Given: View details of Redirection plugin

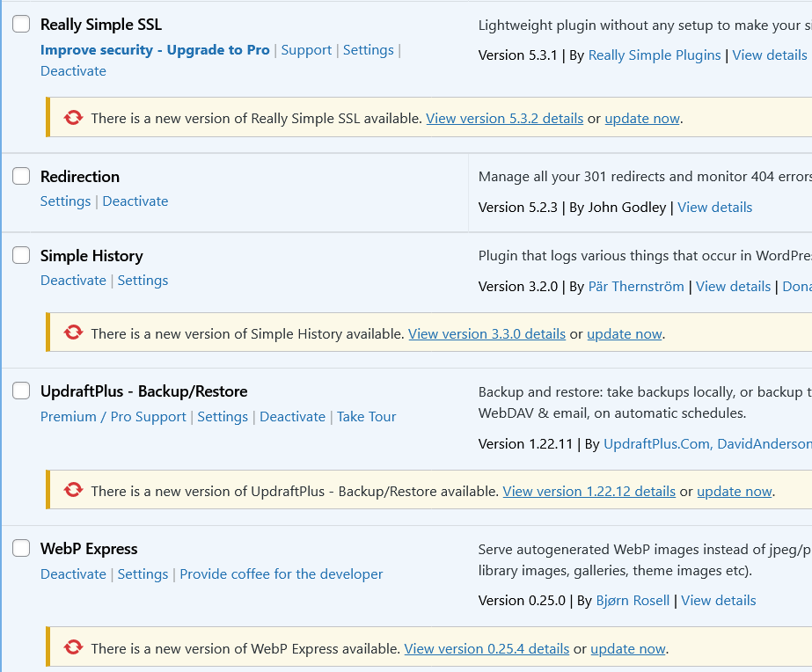Looking at the screenshot, I should point(714,207).
